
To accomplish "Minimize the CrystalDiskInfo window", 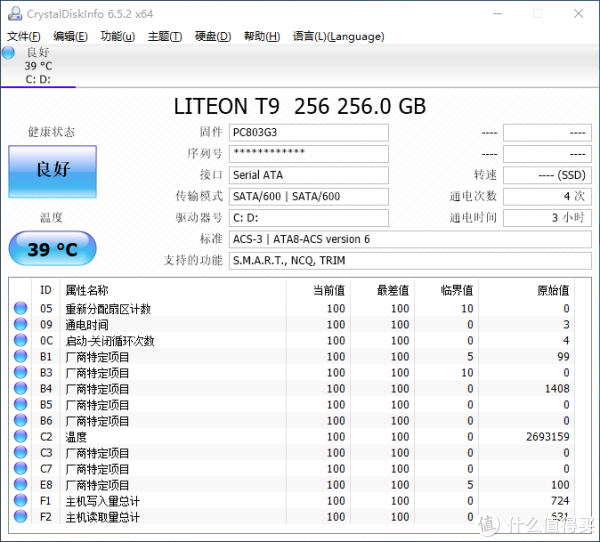I will [x=497, y=14].
